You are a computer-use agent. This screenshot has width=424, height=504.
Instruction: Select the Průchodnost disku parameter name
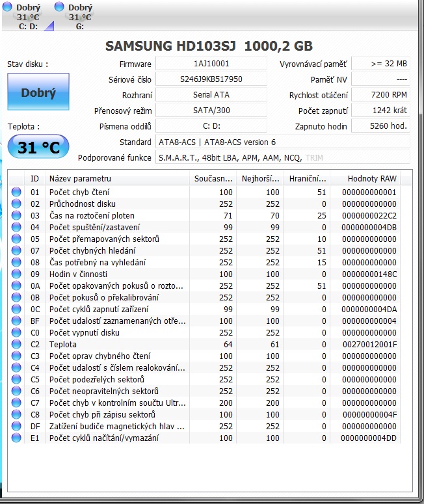tap(83, 204)
